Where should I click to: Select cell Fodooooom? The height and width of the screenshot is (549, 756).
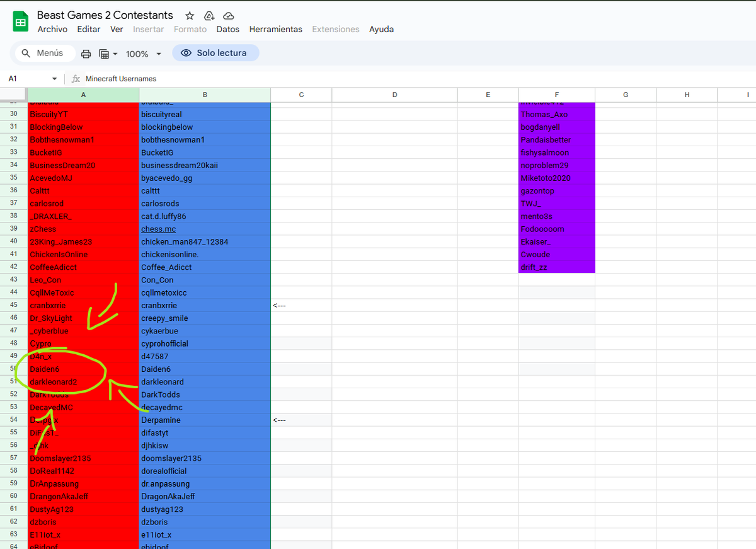click(x=557, y=229)
